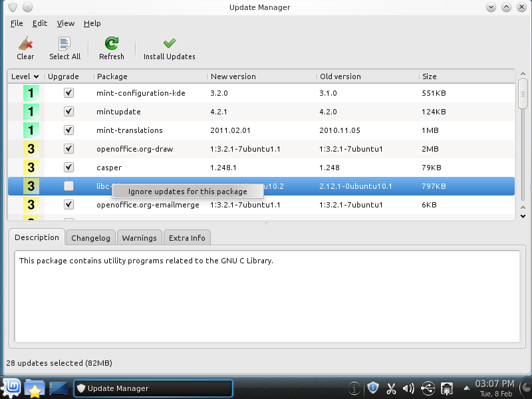Sort by the Package column header
The image size is (532, 399).
tap(151, 76)
